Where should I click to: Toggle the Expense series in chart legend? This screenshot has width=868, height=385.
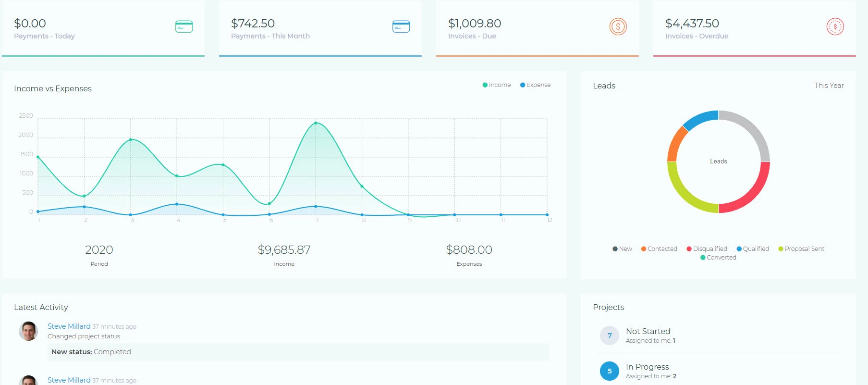coord(535,85)
